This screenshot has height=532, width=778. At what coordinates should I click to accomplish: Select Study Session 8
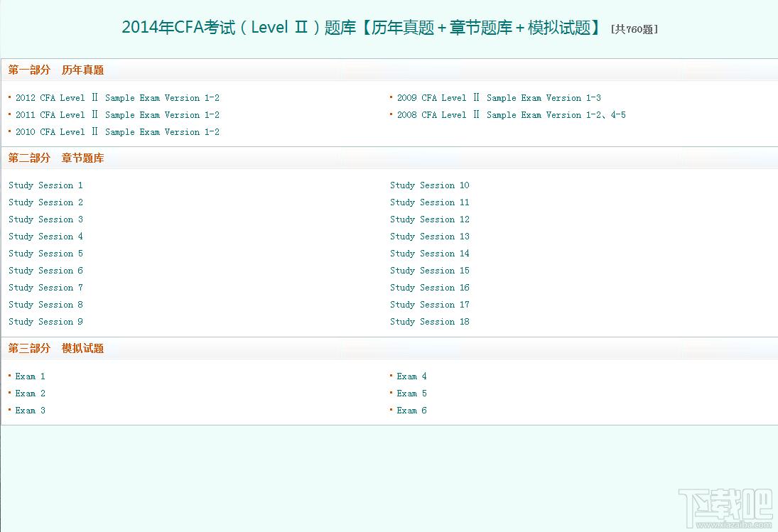pos(45,305)
